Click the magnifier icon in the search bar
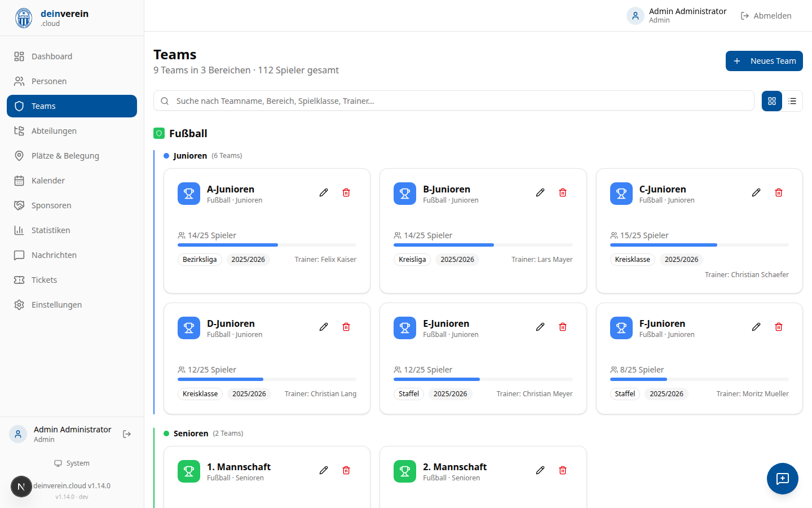The height and width of the screenshot is (508, 812). tap(165, 101)
